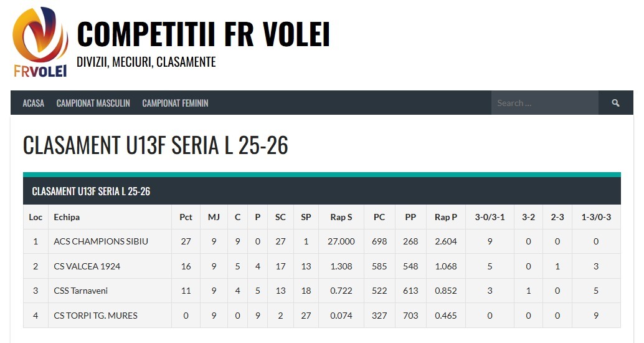The width and height of the screenshot is (644, 343).
Task: Click the FR Volei logo
Action: 40,41
